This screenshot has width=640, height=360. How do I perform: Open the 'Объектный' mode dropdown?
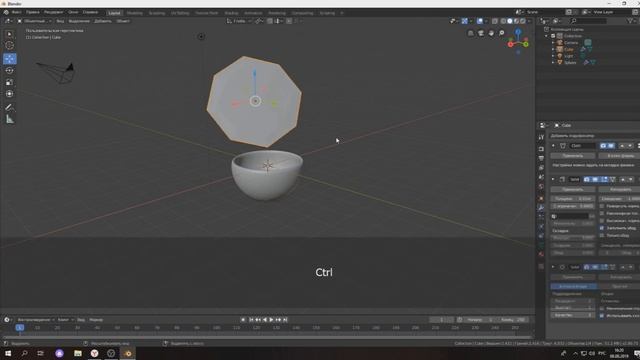click(34, 21)
